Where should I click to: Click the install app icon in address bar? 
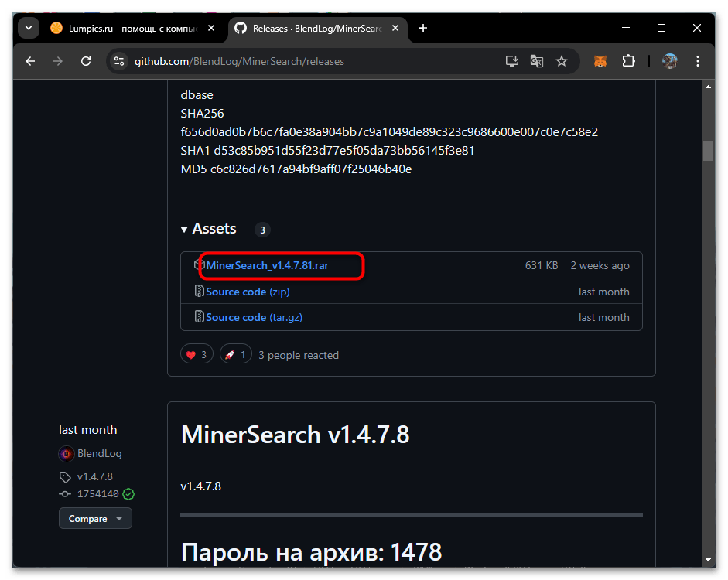[511, 61]
